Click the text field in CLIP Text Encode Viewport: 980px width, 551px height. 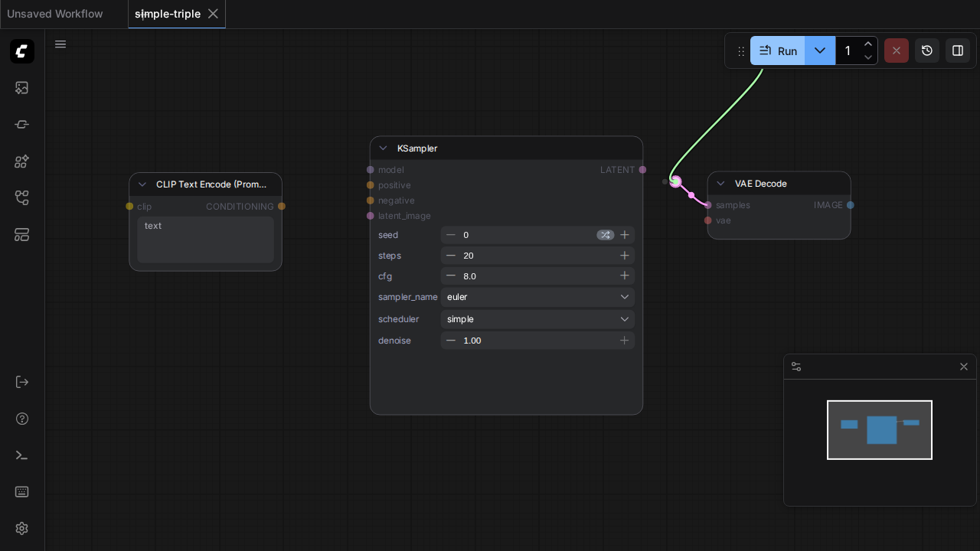205,240
